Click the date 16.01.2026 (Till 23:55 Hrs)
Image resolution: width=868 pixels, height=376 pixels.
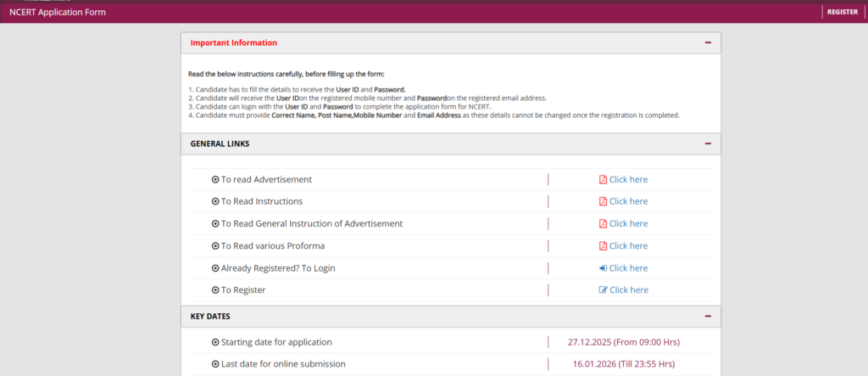[624, 364]
